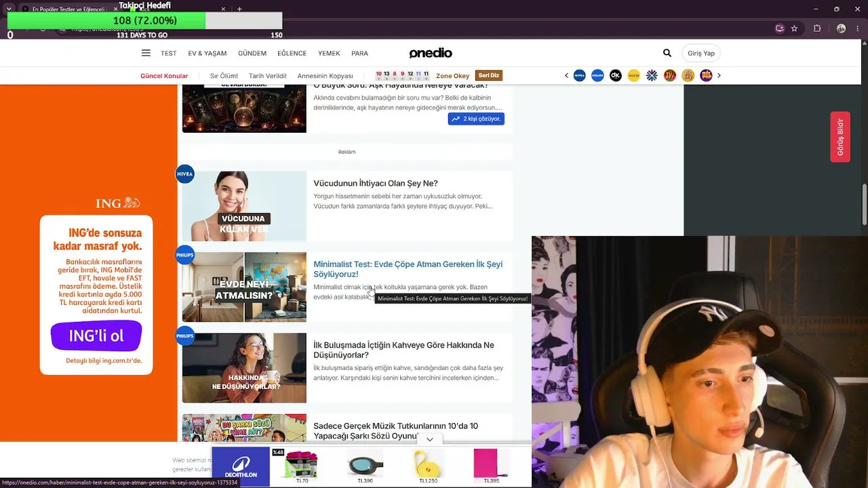Open the onedio hamburger menu
Viewport: 868px width, 488px height.
(x=146, y=53)
